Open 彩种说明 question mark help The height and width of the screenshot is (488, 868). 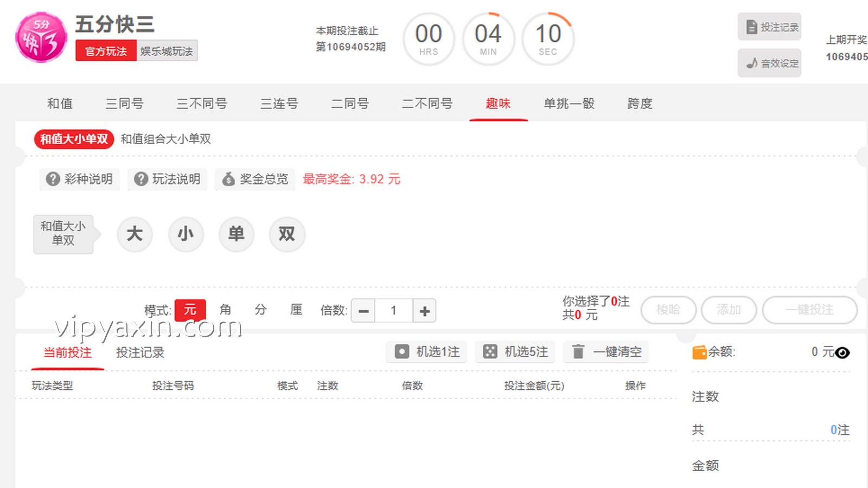(79, 179)
